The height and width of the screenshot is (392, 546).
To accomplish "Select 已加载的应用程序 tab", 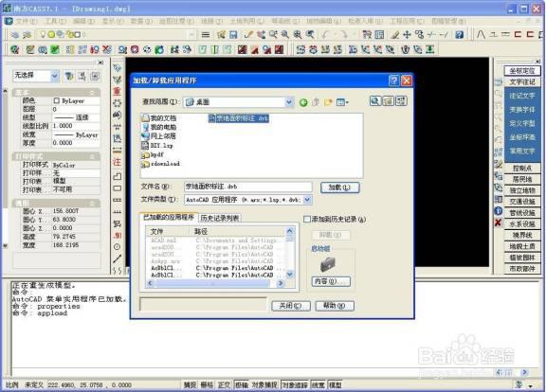I will point(169,218).
